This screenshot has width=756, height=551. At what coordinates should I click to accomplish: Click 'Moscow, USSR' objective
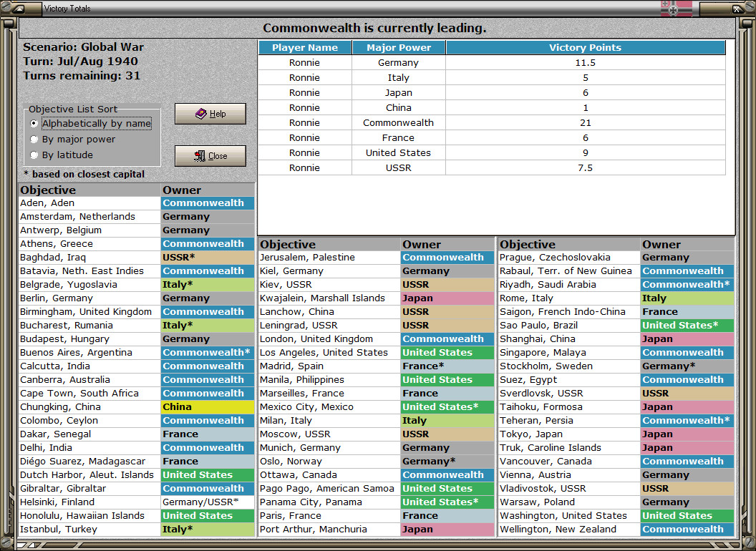pyautogui.click(x=329, y=434)
